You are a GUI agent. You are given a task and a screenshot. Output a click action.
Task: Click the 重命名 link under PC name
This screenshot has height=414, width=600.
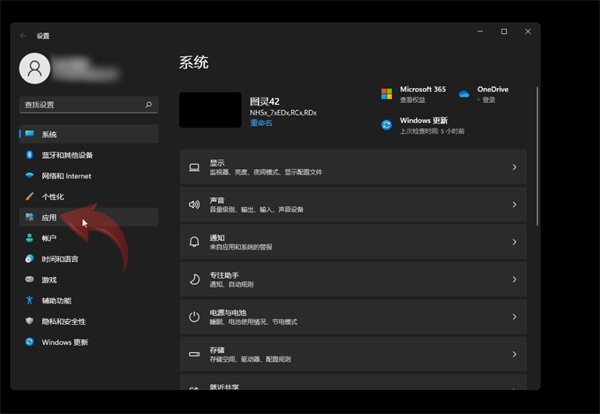(x=260, y=123)
